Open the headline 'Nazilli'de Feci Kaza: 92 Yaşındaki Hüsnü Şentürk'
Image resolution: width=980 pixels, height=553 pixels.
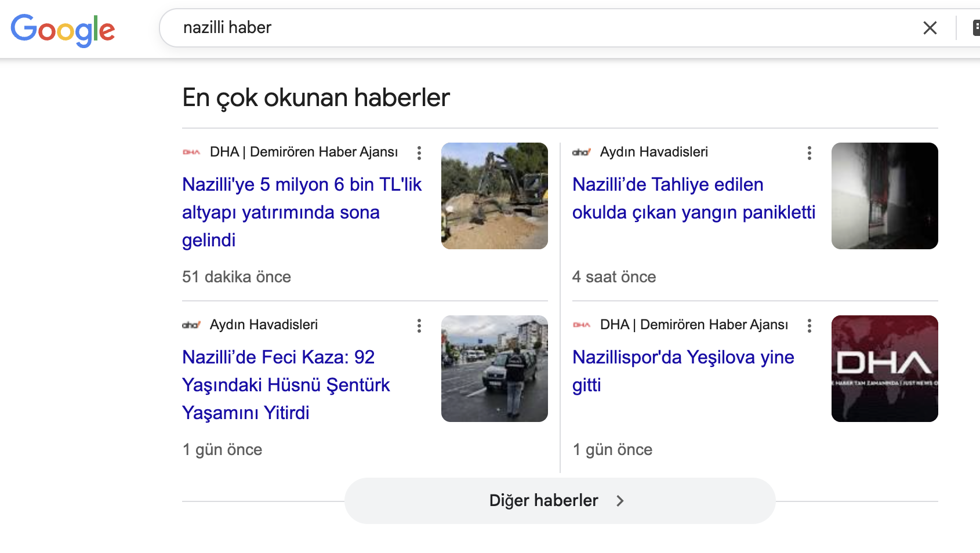[x=286, y=385]
